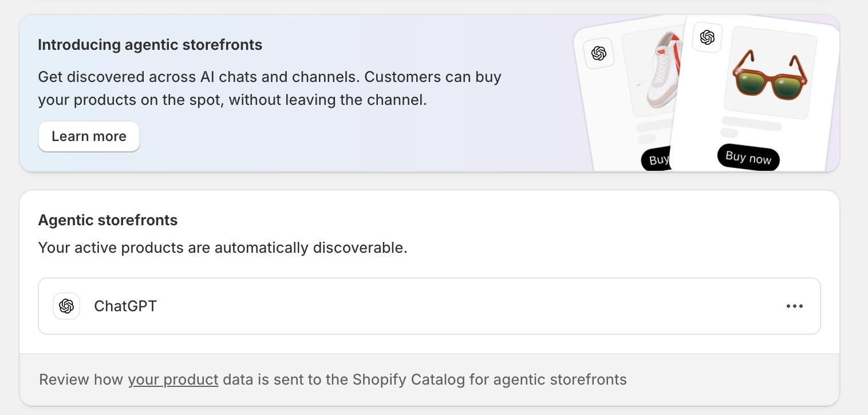
Task: Select the ChatGPT logo on the sunglasses card
Action: (x=707, y=37)
